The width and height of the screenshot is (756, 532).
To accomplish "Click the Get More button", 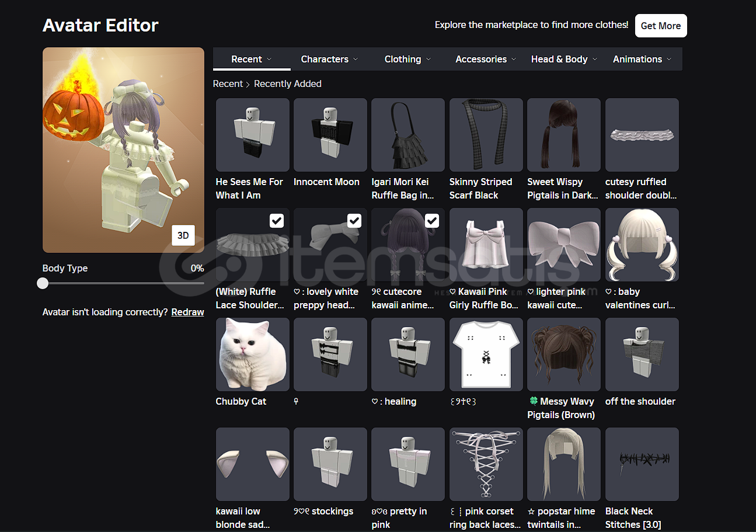I will click(x=660, y=26).
